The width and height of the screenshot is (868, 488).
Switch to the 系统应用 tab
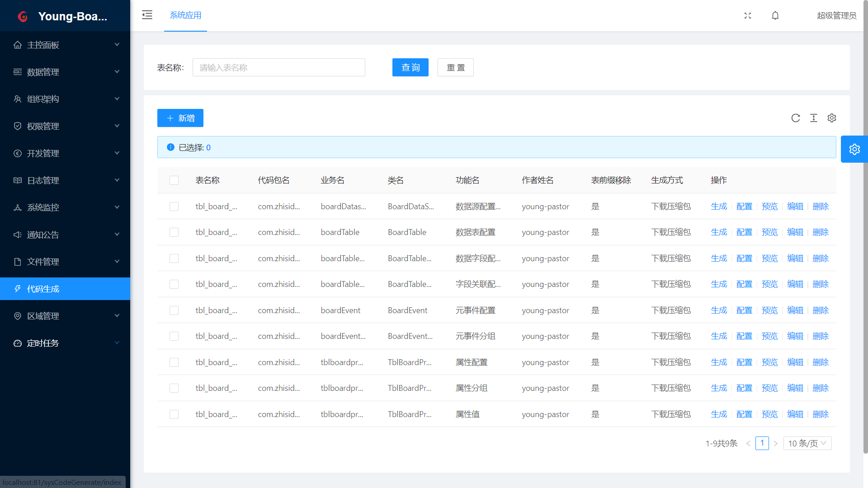(185, 15)
